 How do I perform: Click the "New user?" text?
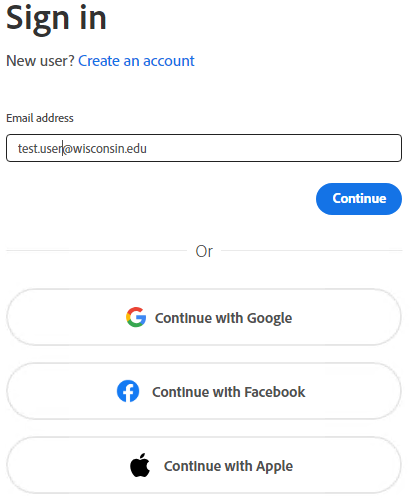40,61
